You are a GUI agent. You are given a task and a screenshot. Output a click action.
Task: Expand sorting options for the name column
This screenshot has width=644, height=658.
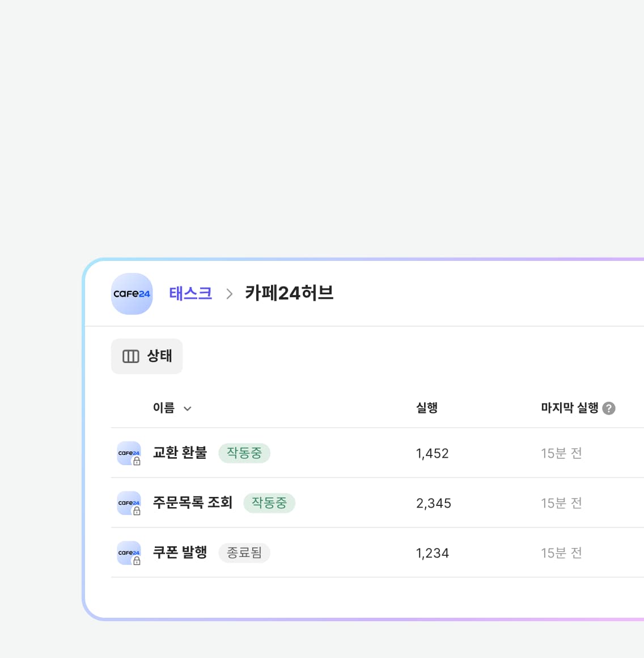click(187, 408)
